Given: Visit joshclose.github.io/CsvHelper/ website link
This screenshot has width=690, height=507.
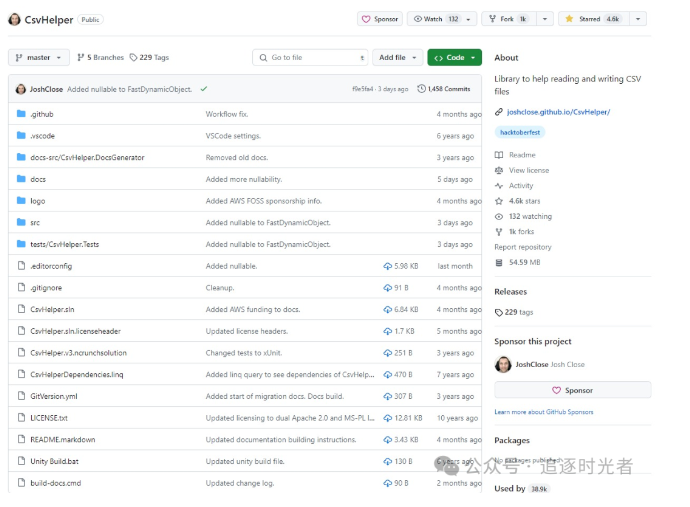Looking at the screenshot, I should click(x=558, y=112).
